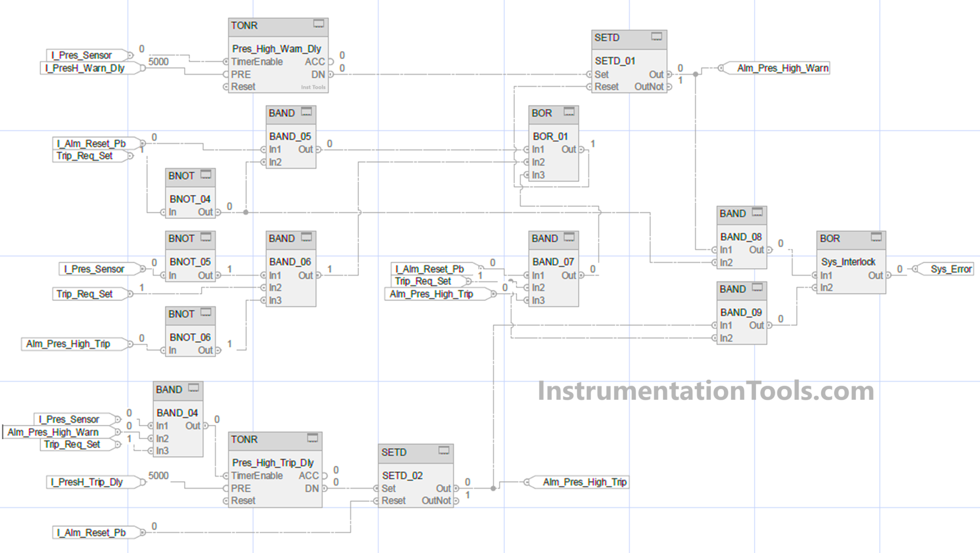Select Trip_Req_Set input feeding BAND_04

pyautogui.click(x=80, y=444)
